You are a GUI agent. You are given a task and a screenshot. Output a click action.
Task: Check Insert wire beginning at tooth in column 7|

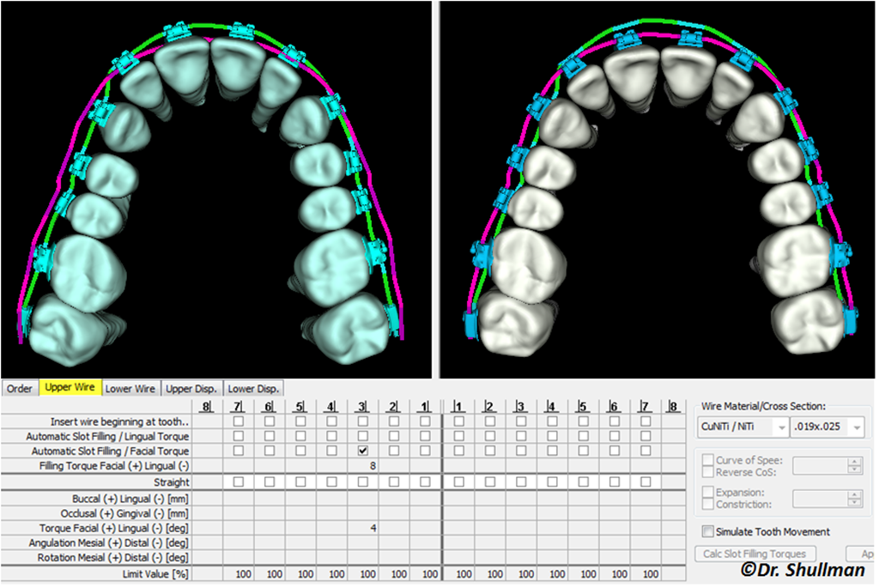[239, 421]
